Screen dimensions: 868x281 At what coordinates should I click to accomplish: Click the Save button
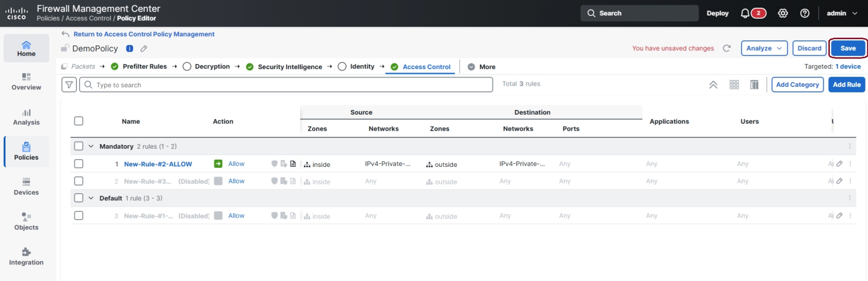[x=848, y=48]
